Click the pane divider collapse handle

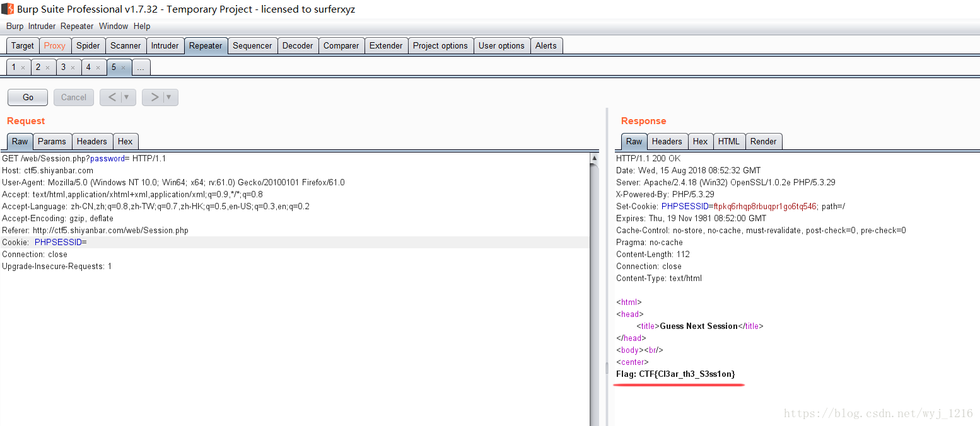click(x=607, y=367)
